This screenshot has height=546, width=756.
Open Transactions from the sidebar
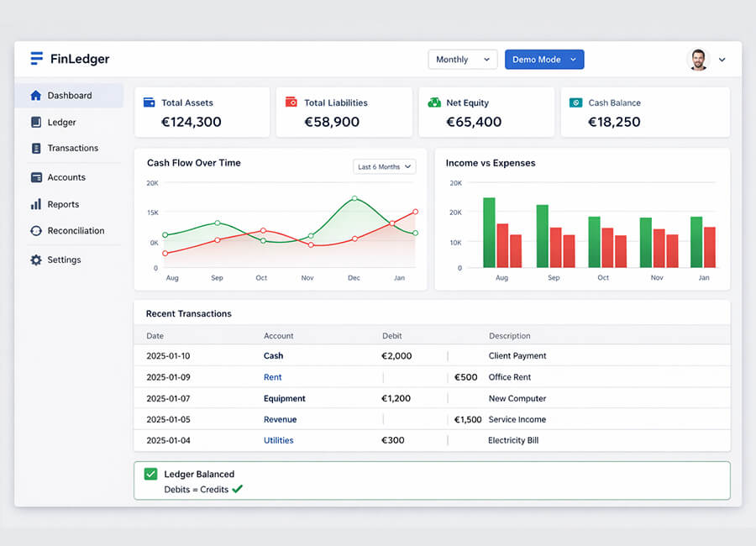point(72,149)
